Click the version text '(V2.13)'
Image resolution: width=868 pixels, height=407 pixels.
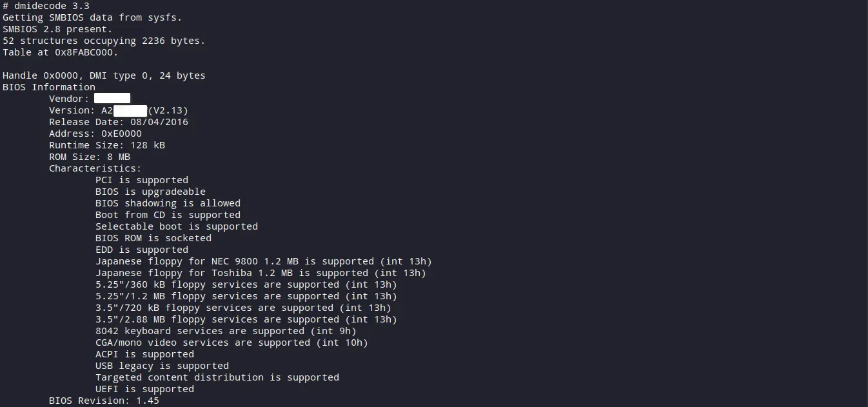click(x=168, y=110)
